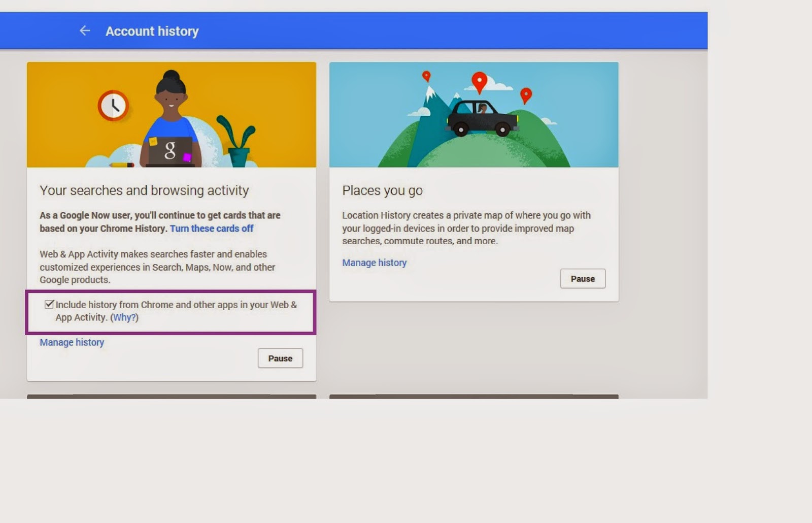Toggle Include history from Chrome checkbox

tap(49, 304)
